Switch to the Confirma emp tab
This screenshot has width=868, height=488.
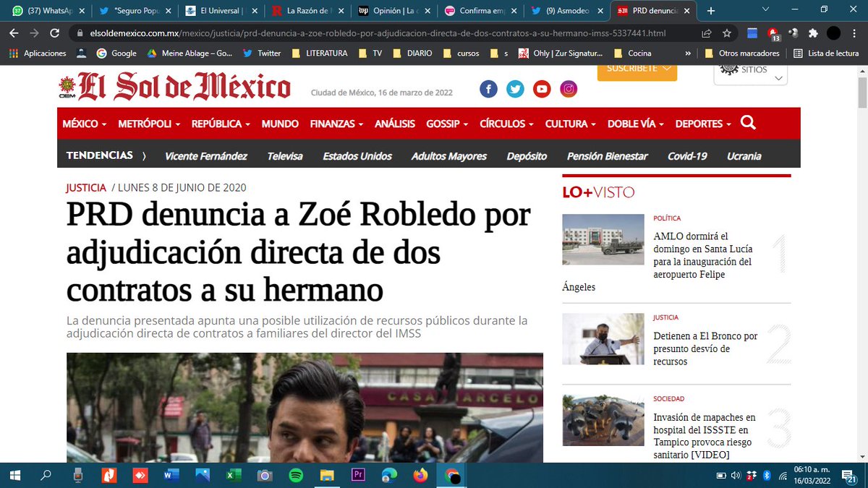point(481,11)
